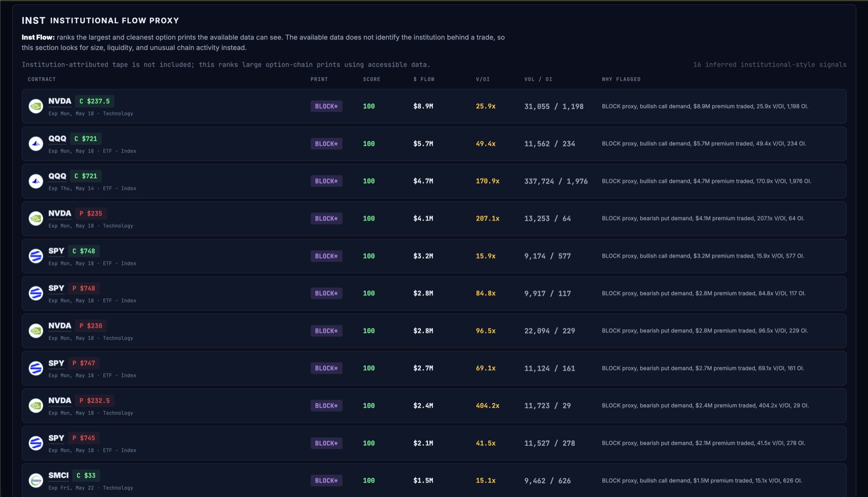The width and height of the screenshot is (868, 497).
Task: Click the NVDA logo in the C $237.5 row
Action: pyautogui.click(x=36, y=106)
